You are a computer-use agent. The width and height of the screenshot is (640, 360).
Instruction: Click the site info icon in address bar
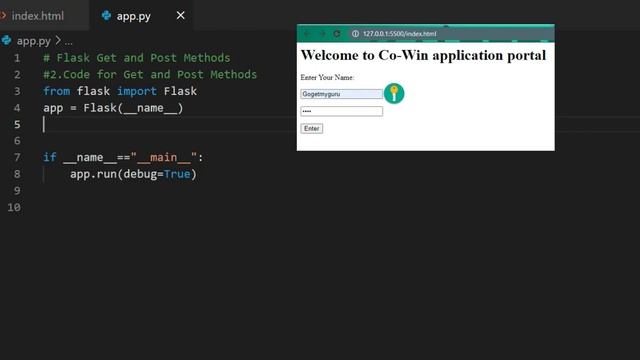point(356,34)
